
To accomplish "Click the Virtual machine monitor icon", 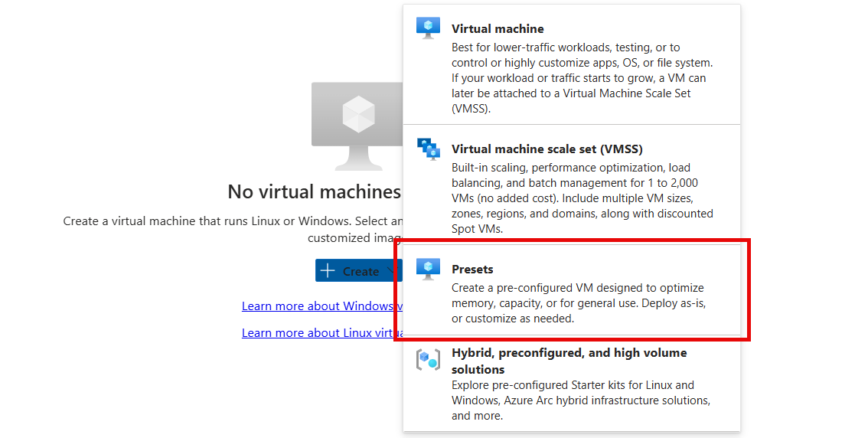I will (428, 28).
